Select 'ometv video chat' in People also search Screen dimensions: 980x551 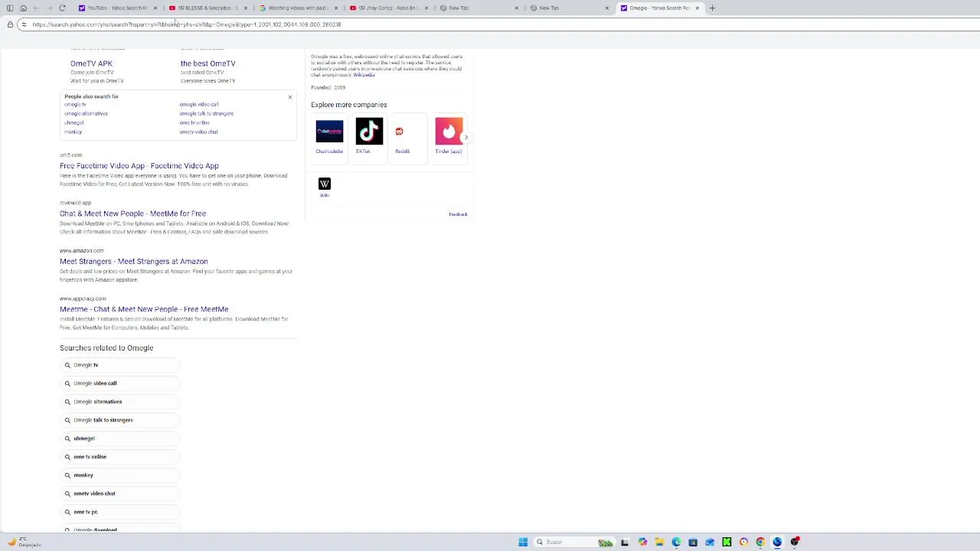tap(199, 132)
